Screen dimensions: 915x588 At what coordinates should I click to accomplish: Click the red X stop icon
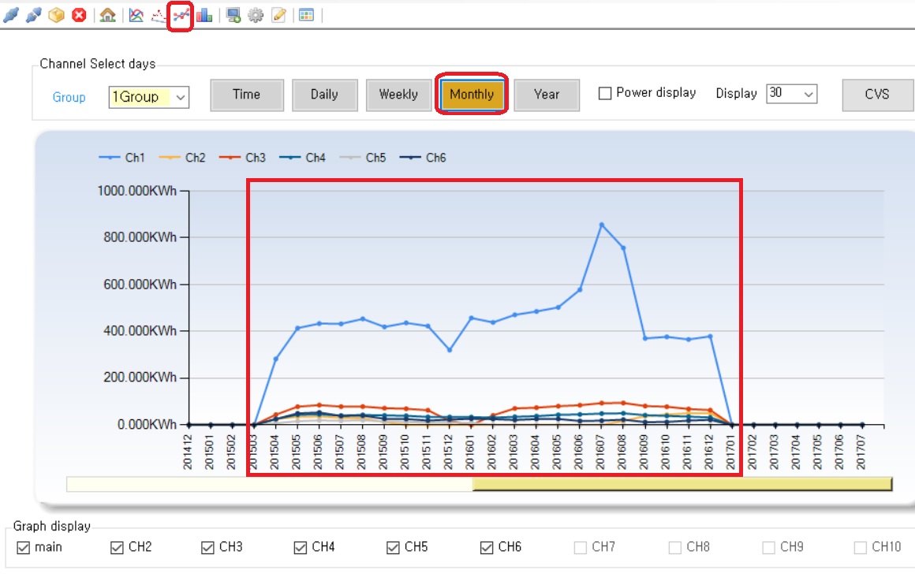pos(79,15)
